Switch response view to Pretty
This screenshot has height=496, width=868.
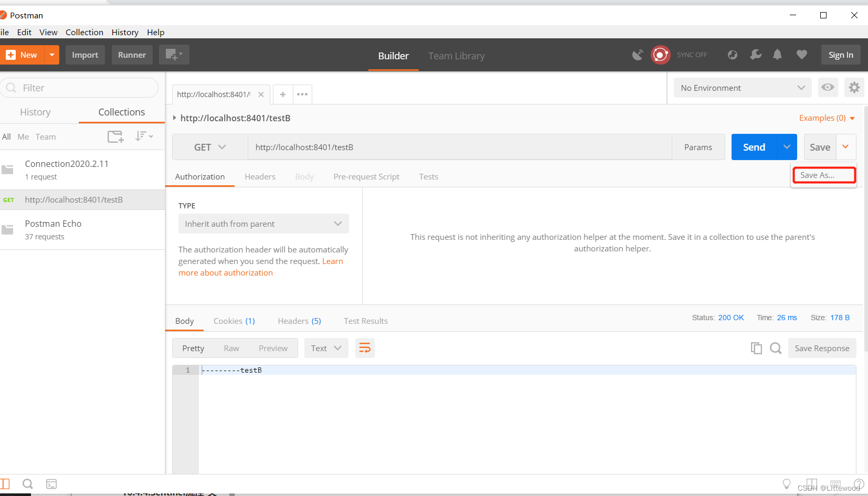(193, 348)
